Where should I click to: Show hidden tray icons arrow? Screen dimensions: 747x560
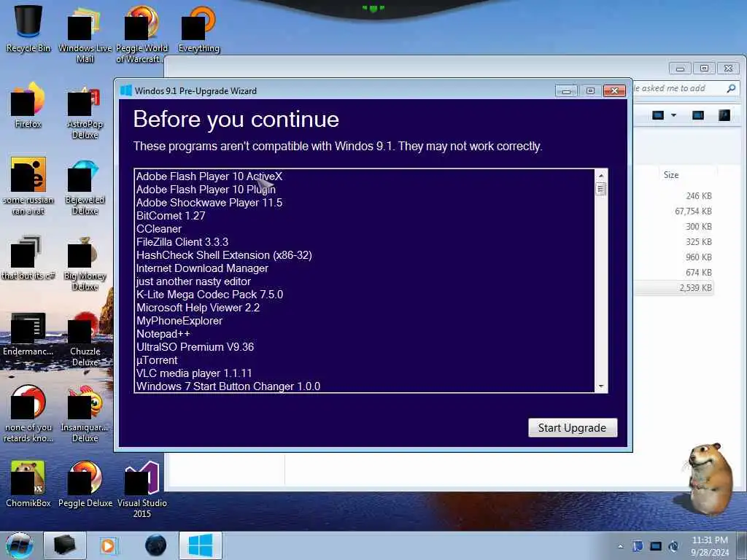(620, 546)
